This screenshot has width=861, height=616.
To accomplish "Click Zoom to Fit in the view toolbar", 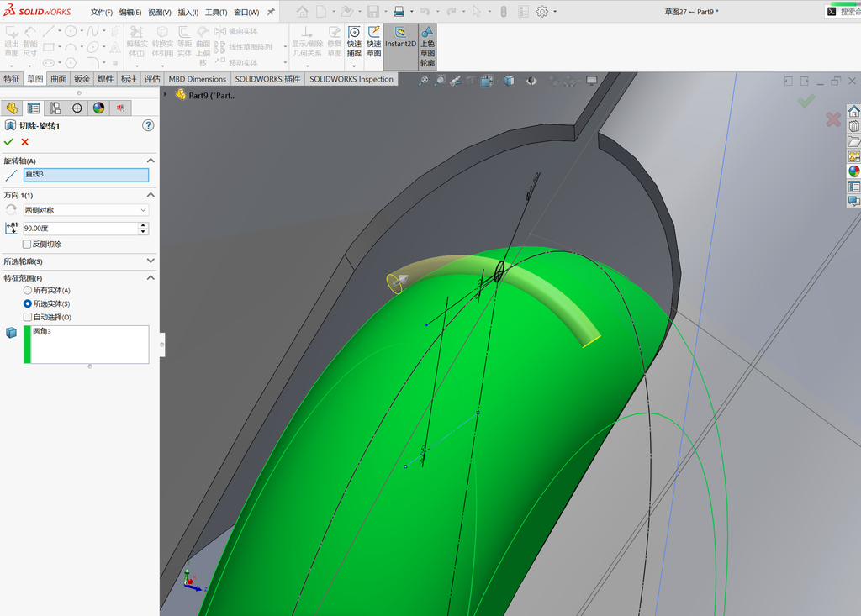I will pyautogui.click(x=424, y=82).
